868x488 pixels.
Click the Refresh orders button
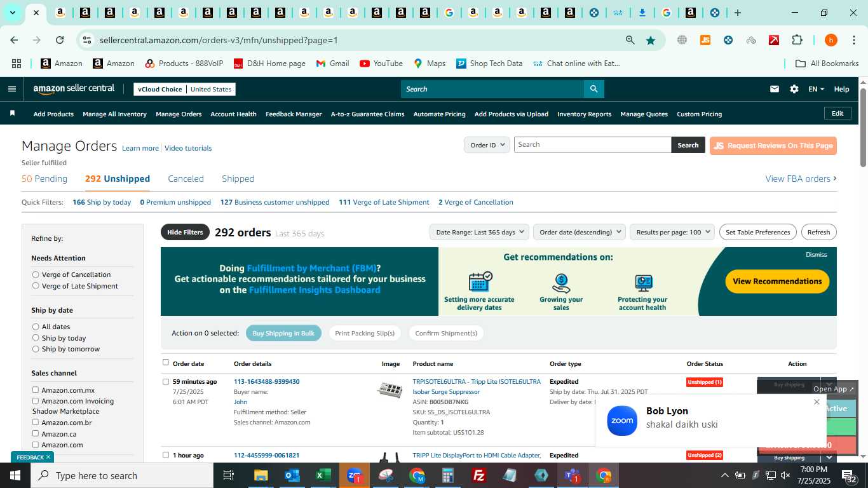(818, 232)
